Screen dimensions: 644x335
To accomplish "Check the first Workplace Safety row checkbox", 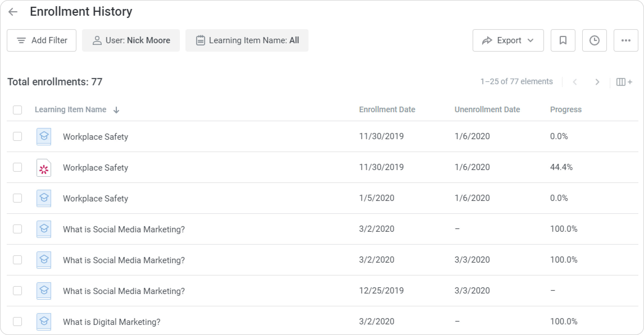I will (17, 137).
